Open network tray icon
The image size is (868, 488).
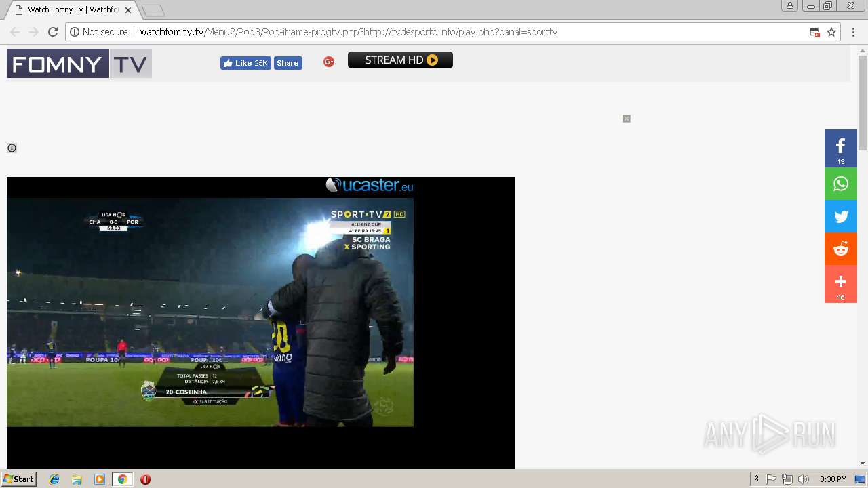(787, 479)
